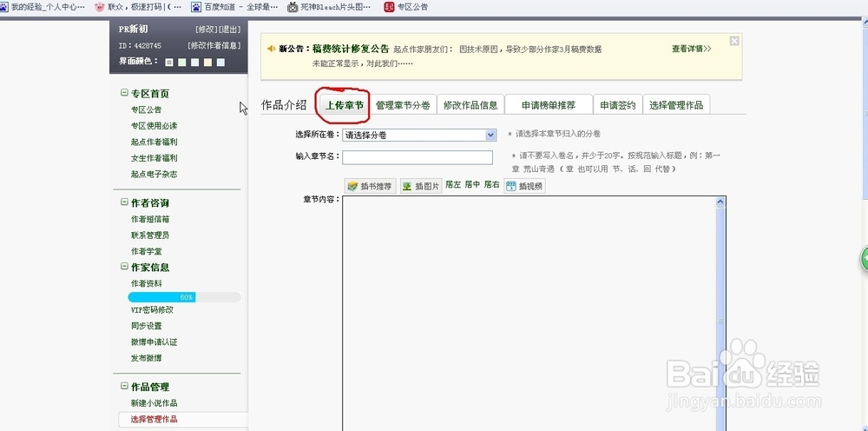Screen dimensions: 868x431
Task: Open 作者短信箱 in the sidebar
Action: tap(150, 219)
